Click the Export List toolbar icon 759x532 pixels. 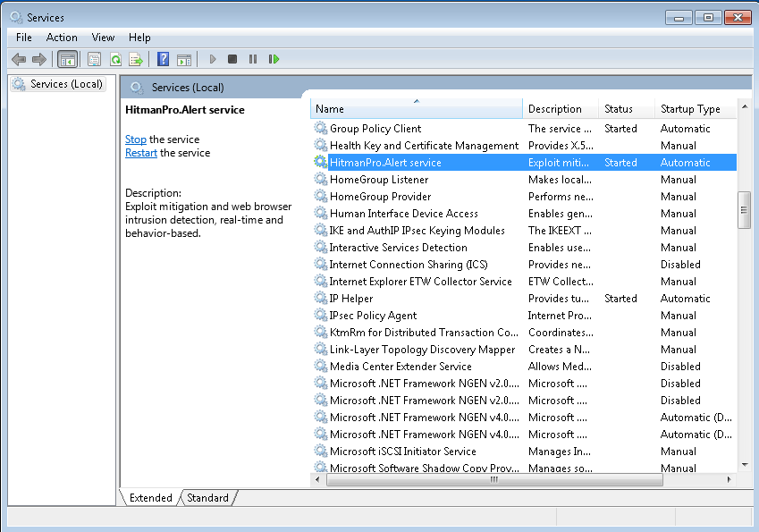pyautogui.click(x=136, y=59)
